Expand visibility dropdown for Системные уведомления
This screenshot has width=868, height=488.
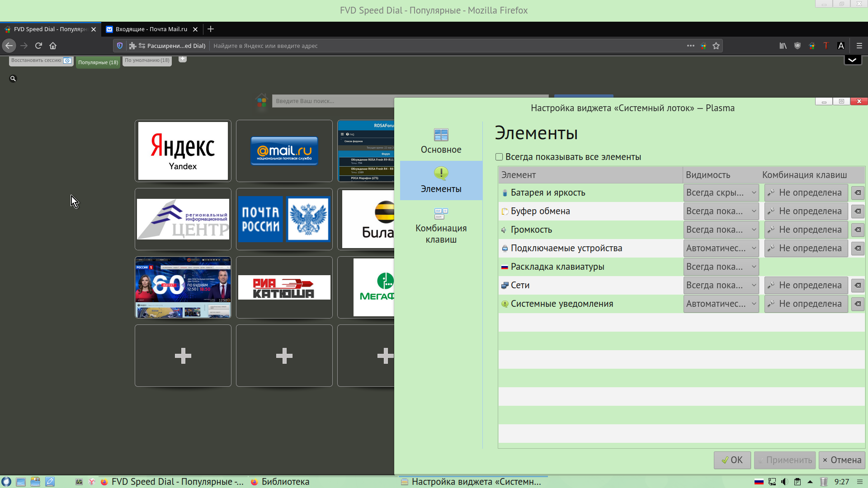pos(721,304)
